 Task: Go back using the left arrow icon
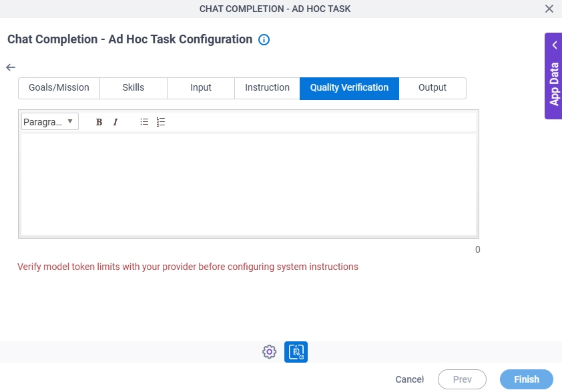pos(11,67)
